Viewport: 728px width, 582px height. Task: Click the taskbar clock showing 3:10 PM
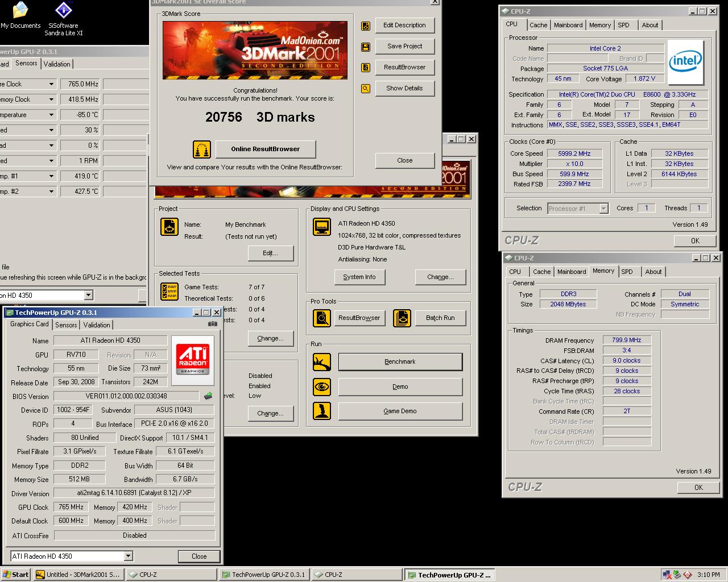click(709, 575)
